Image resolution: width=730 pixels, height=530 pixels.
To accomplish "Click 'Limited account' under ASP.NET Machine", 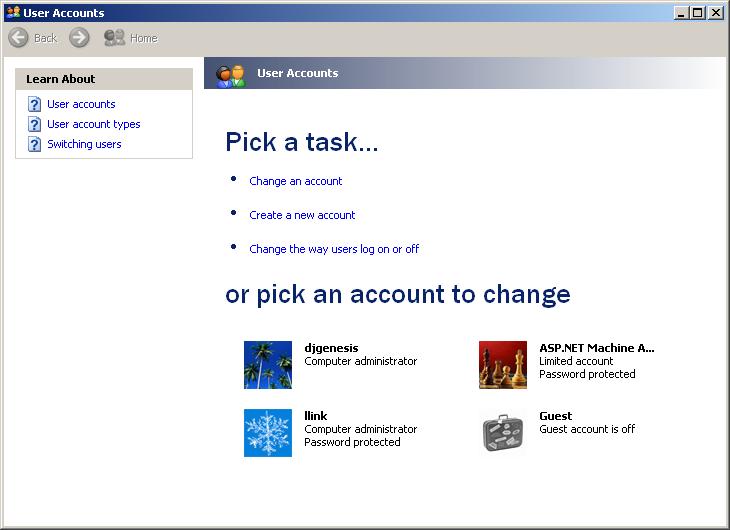I will (576, 361).
